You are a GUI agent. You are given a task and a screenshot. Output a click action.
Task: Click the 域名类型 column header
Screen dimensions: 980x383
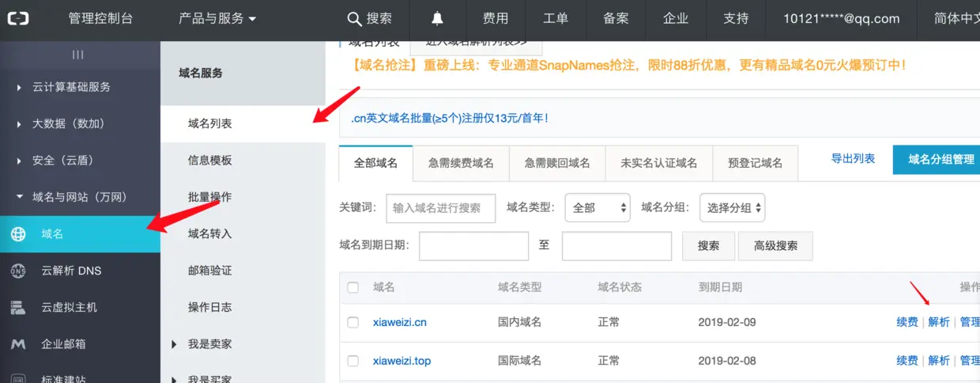pos(519,287)
